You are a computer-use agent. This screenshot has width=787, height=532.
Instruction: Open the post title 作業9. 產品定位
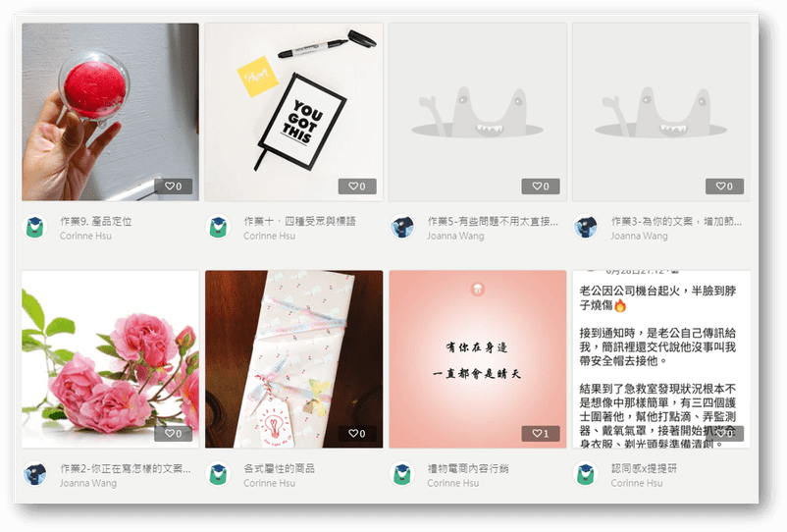tap(96, 221)
